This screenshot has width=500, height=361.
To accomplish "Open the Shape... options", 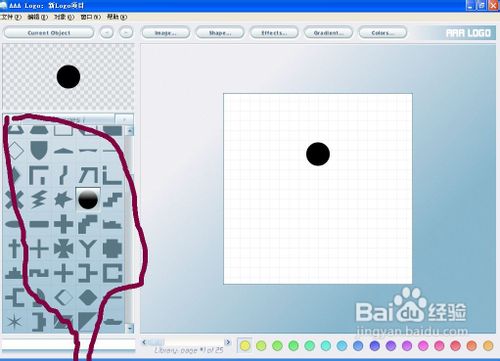I will pos(220,33).
